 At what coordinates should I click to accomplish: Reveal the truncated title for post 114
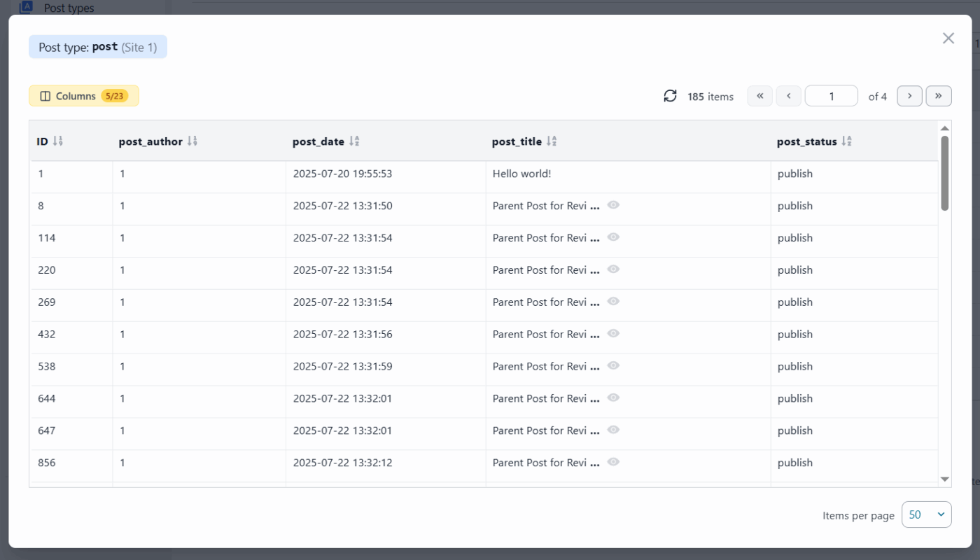[x=613, y=237]
